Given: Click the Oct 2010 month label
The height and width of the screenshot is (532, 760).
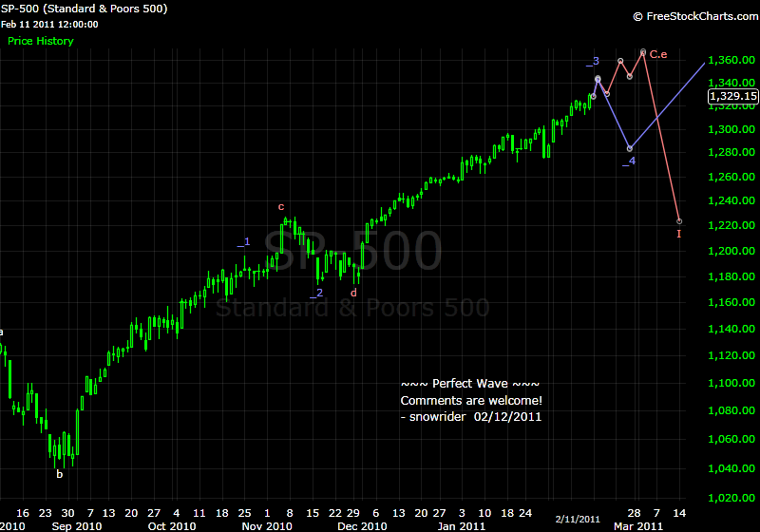Looking at the screenshot, I should pos(172,526).
